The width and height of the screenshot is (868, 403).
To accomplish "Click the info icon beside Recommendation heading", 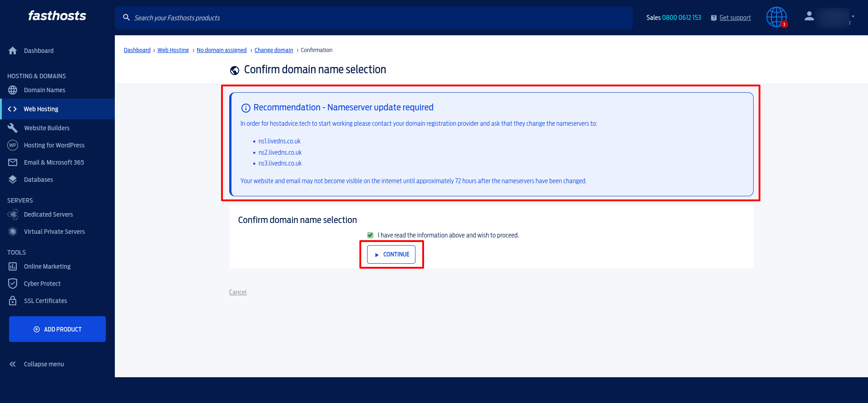I will [246, 108].
